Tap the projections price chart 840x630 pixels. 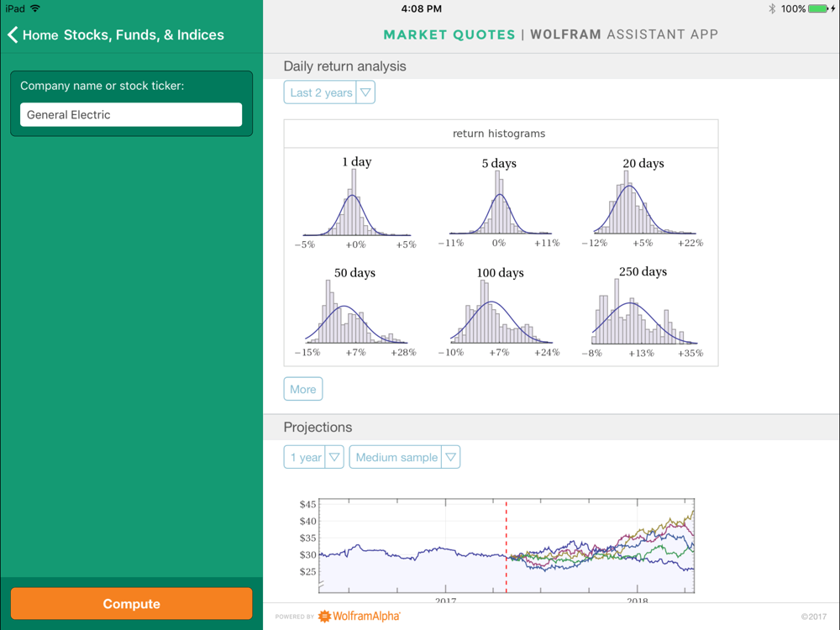point(507,547)
